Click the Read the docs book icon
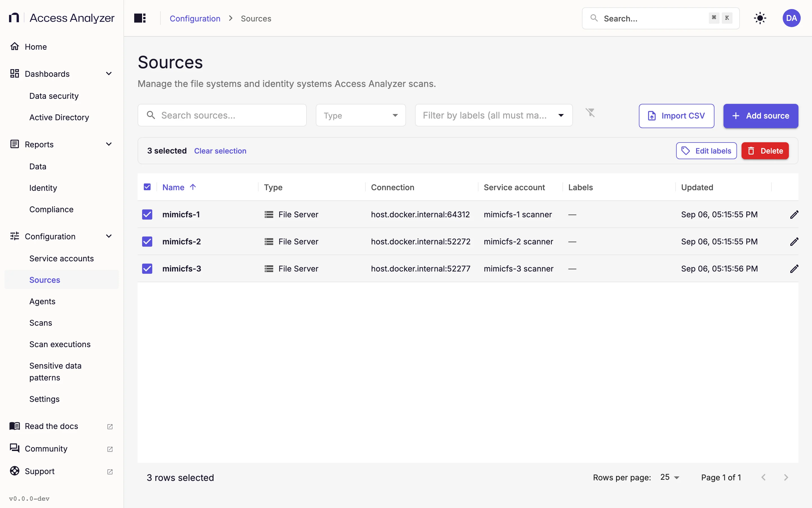The image size is (812, 508). [14, 426]
